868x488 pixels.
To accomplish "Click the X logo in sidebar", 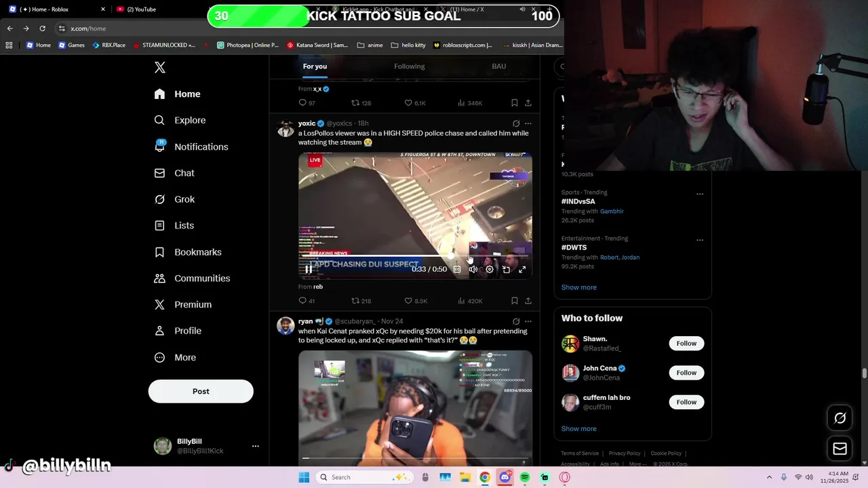I will 160,67.
